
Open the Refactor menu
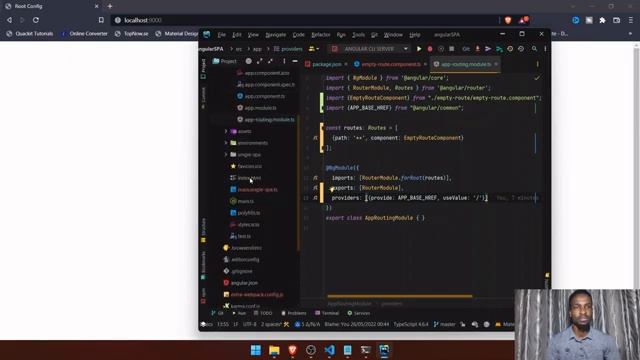[x=321, y=35]
